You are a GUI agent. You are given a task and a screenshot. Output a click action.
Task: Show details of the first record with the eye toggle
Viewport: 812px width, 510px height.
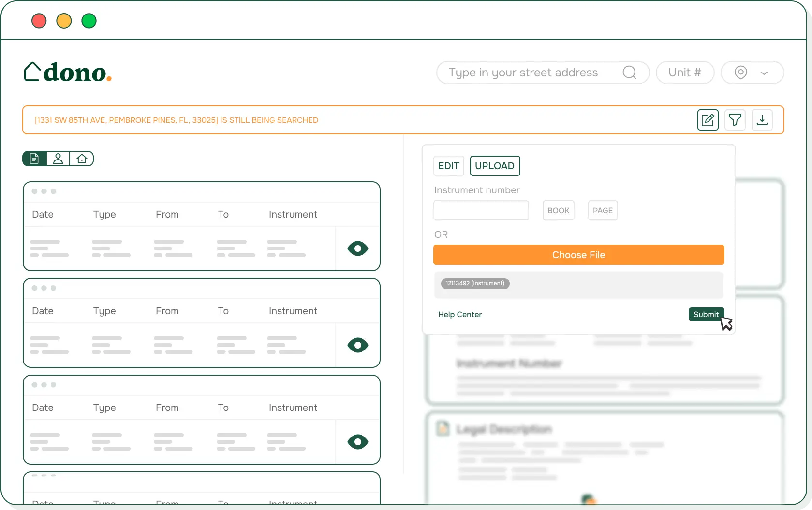click(x=357, y=248)
